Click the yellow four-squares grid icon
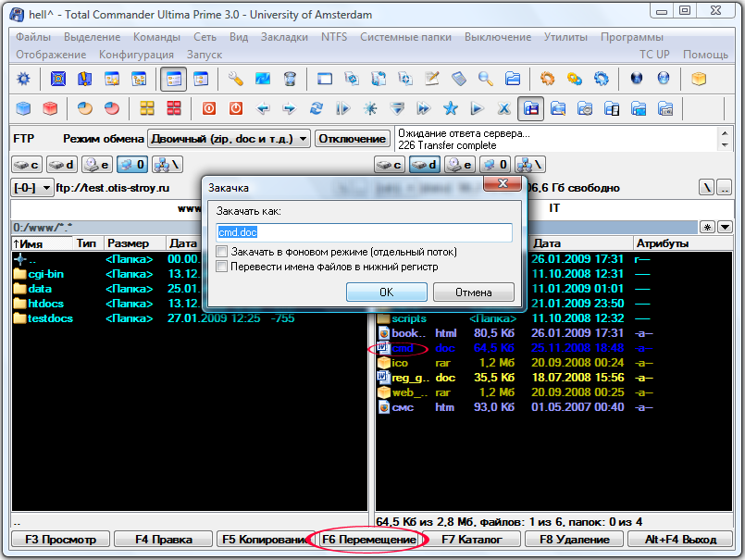Image resolution: width=745 pixels, height=560 pixels. (147, 109)
